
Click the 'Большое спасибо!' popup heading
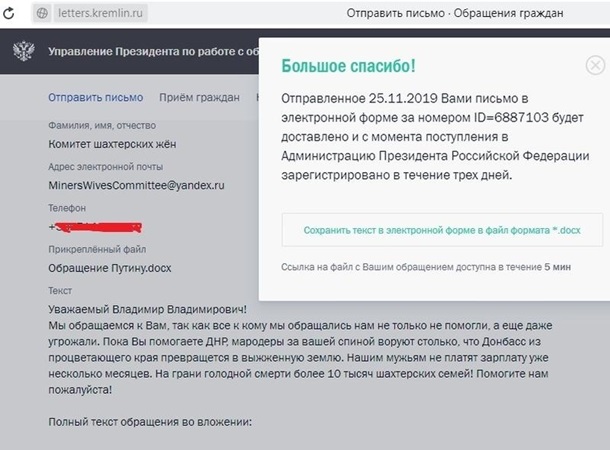click(x=348, y=67)
